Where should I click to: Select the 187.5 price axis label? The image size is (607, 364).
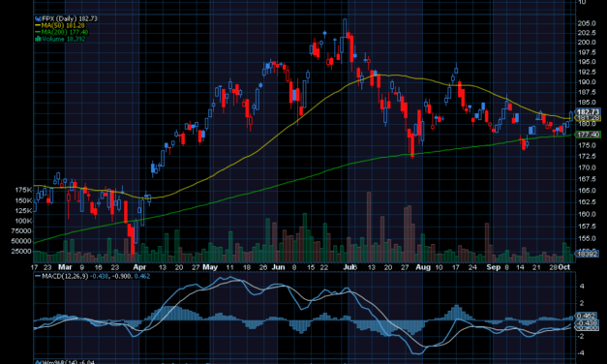pos(587,92)
